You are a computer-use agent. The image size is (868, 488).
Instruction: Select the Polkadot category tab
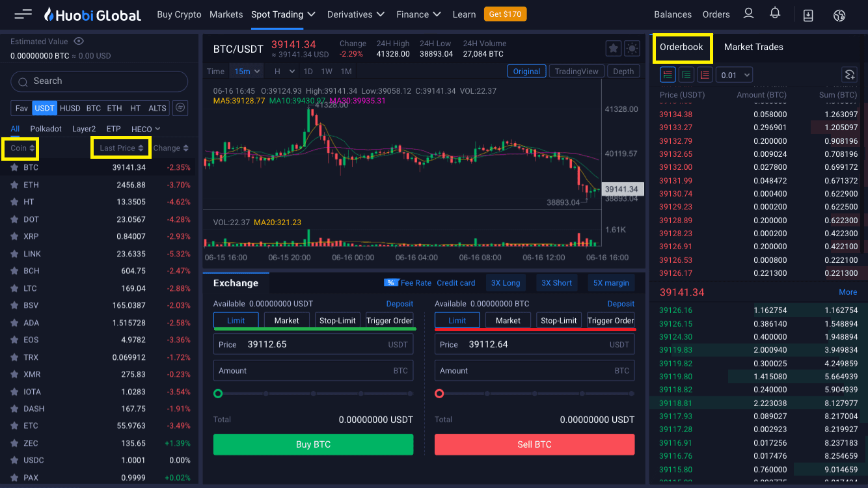click(46, 129)
